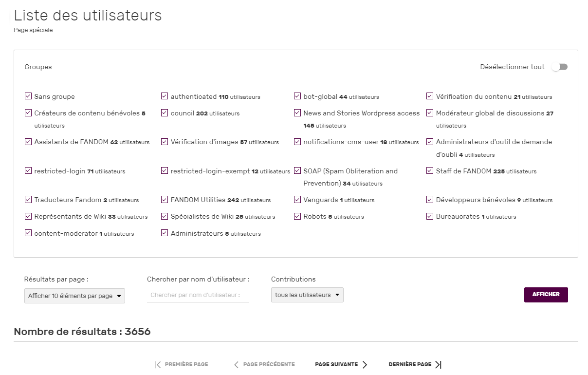Click the next page chevron icon
The image size is (588, 375).
(x=365, y=364)
